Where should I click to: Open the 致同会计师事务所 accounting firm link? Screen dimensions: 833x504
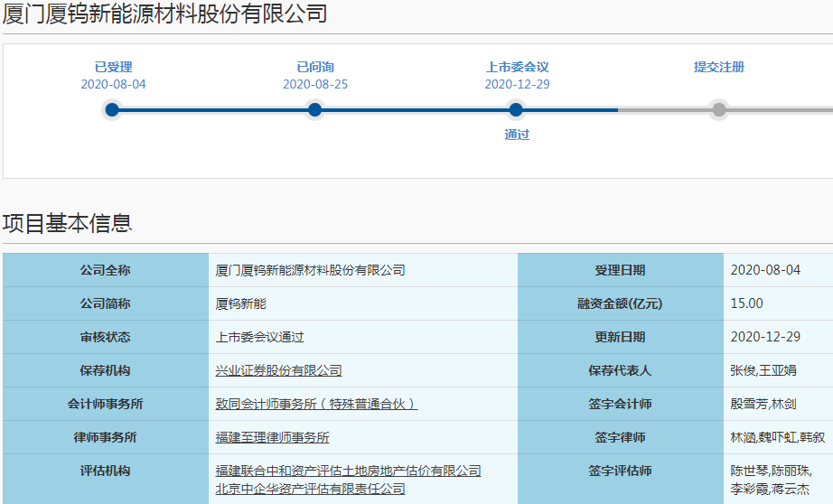pyautogui.click(x=316, y=404)
